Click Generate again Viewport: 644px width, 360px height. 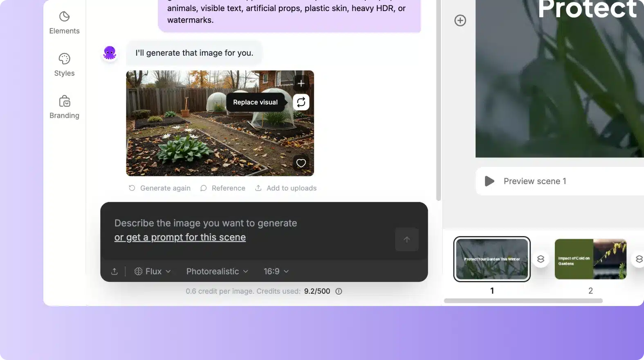tap(159, 188)
